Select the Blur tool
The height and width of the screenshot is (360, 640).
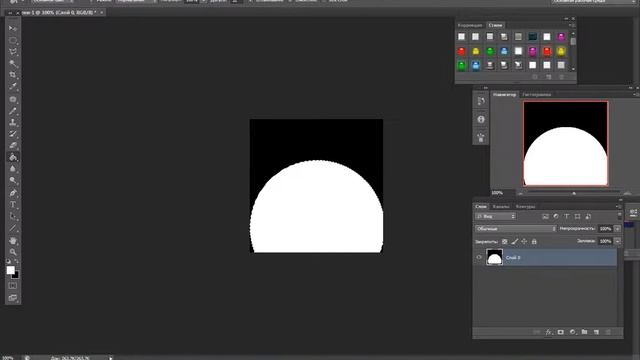(13, 169)
